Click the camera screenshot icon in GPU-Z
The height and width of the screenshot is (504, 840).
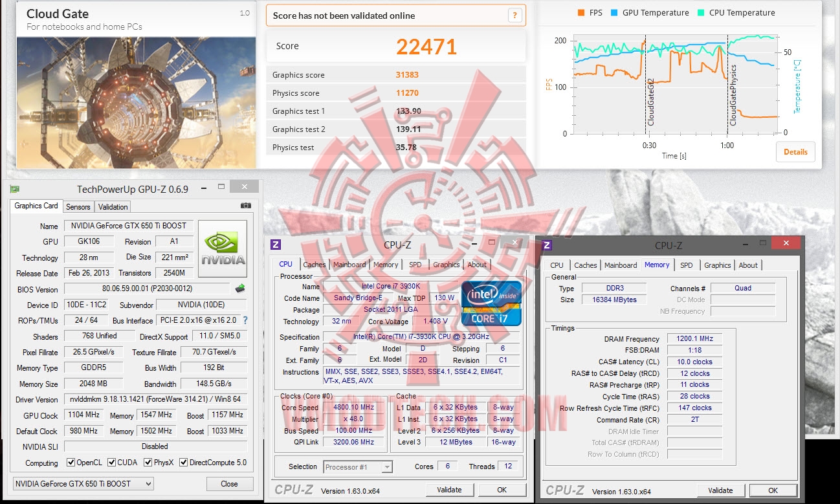coord(246,206)
